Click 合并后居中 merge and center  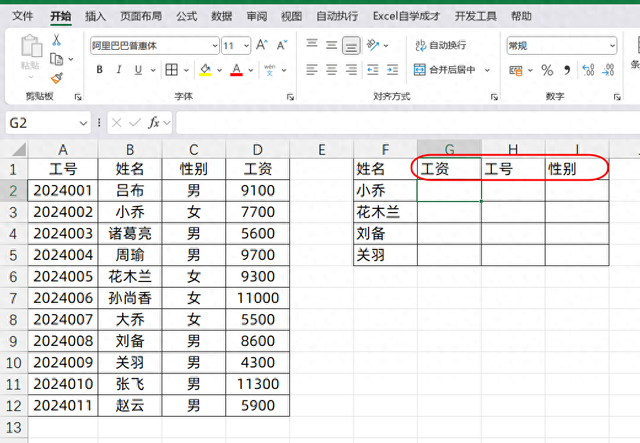(444, 70)
